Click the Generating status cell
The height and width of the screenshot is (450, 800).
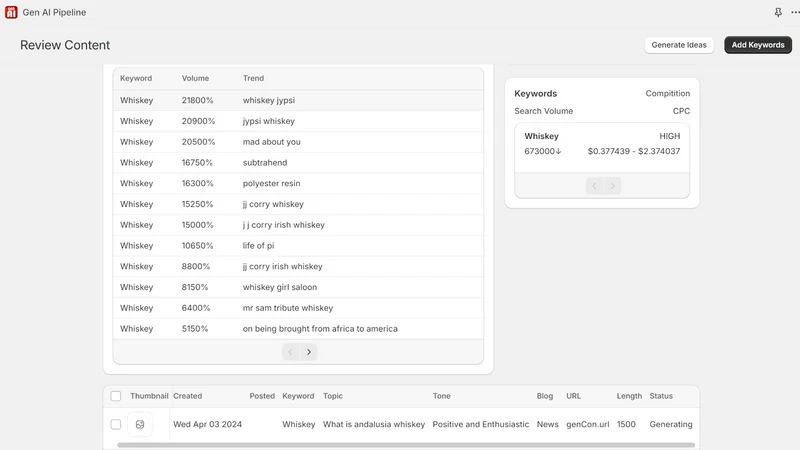(x=670, y=424)
